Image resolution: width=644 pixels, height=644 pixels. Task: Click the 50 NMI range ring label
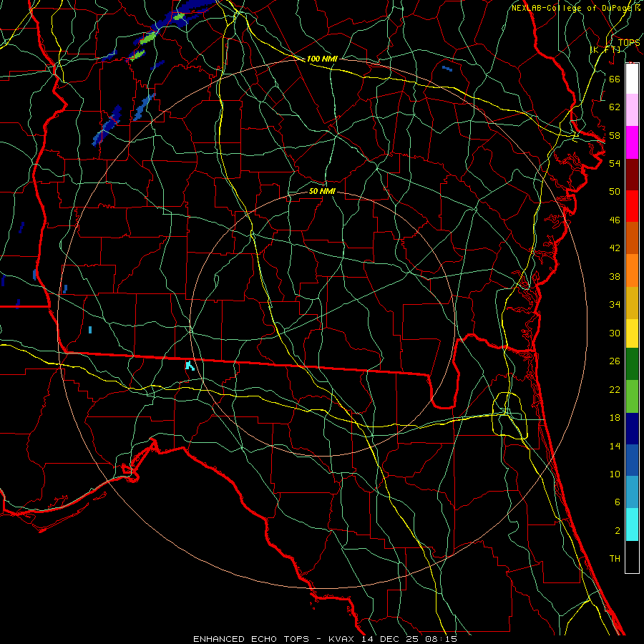(322, 191)
